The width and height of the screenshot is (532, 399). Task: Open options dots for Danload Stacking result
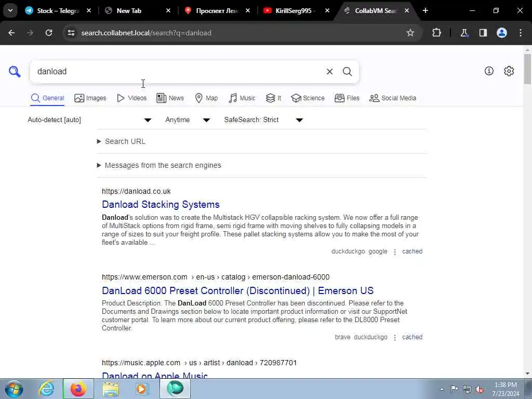coord(395,252)
